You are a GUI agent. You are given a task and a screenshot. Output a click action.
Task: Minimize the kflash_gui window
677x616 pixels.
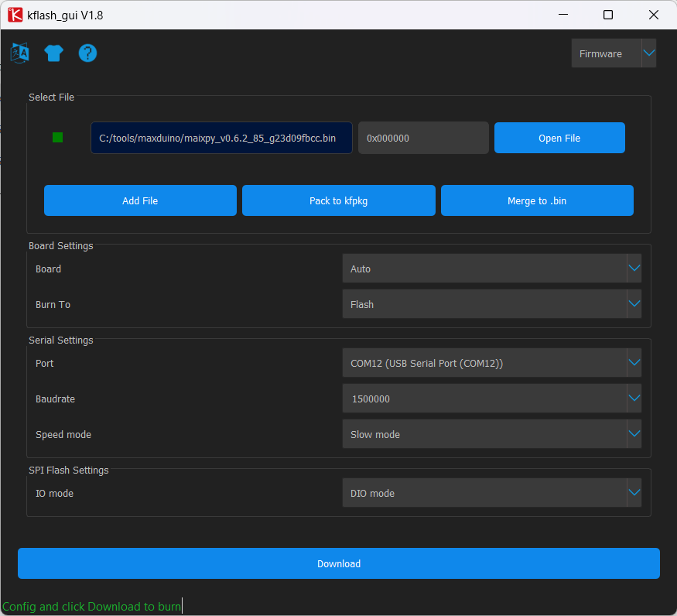tap(563, 15)
